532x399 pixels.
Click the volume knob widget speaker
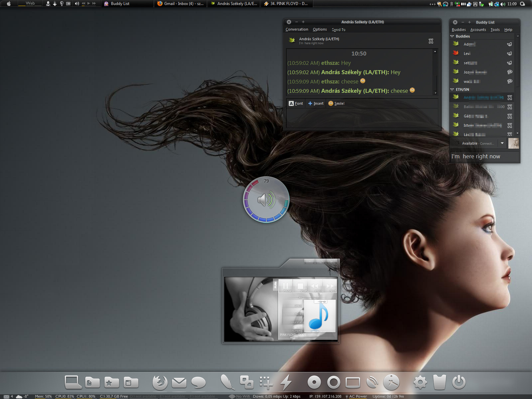tap(266, 200)
